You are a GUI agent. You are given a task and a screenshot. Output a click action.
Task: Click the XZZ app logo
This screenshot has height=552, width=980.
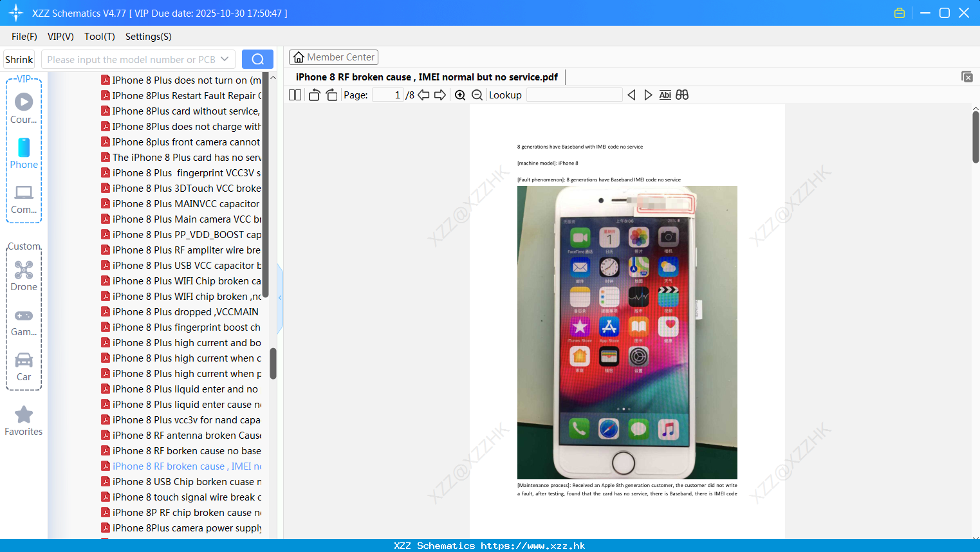[16, 13]
